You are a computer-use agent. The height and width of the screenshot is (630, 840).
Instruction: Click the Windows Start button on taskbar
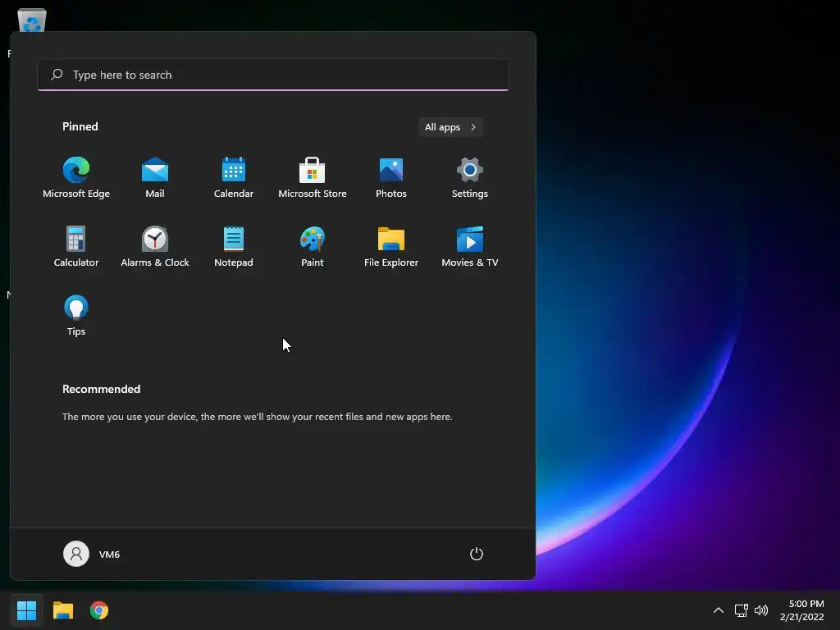click(x=26, y=610)
